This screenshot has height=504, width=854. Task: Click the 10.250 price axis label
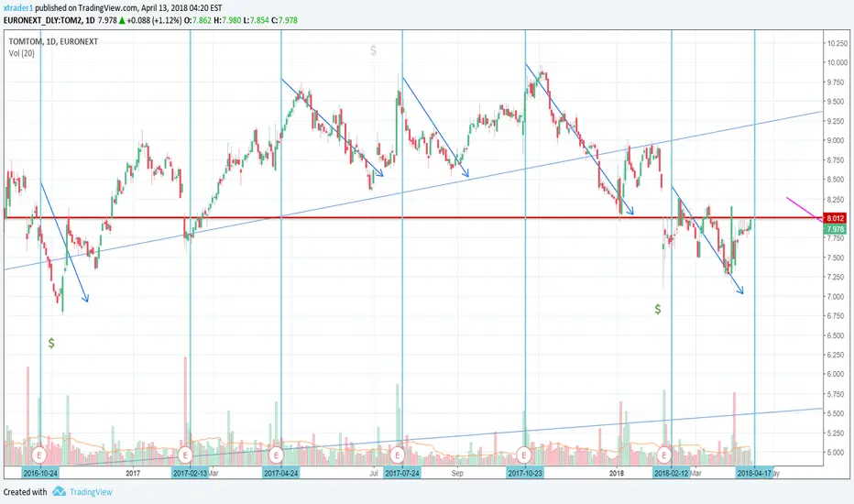[838, 43]
